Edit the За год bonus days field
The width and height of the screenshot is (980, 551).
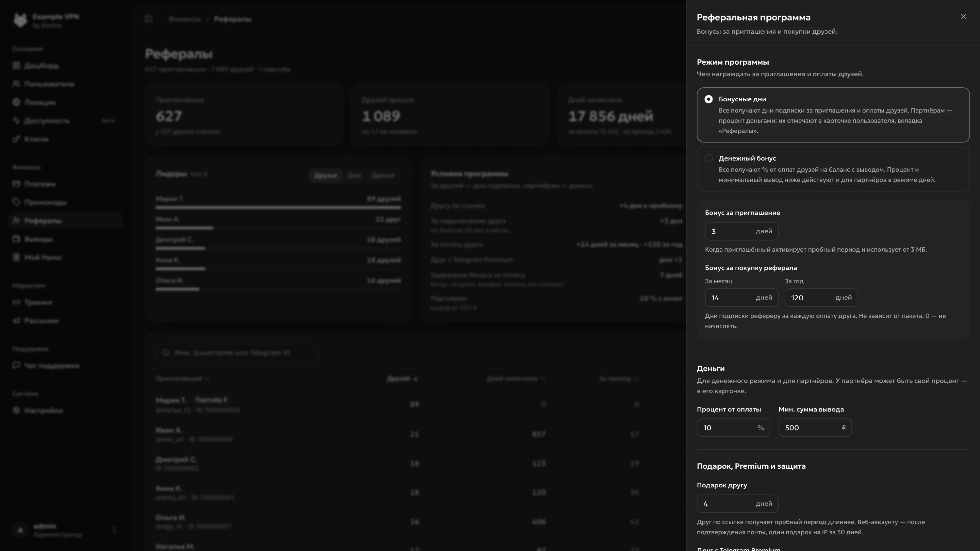click(821, 298)
